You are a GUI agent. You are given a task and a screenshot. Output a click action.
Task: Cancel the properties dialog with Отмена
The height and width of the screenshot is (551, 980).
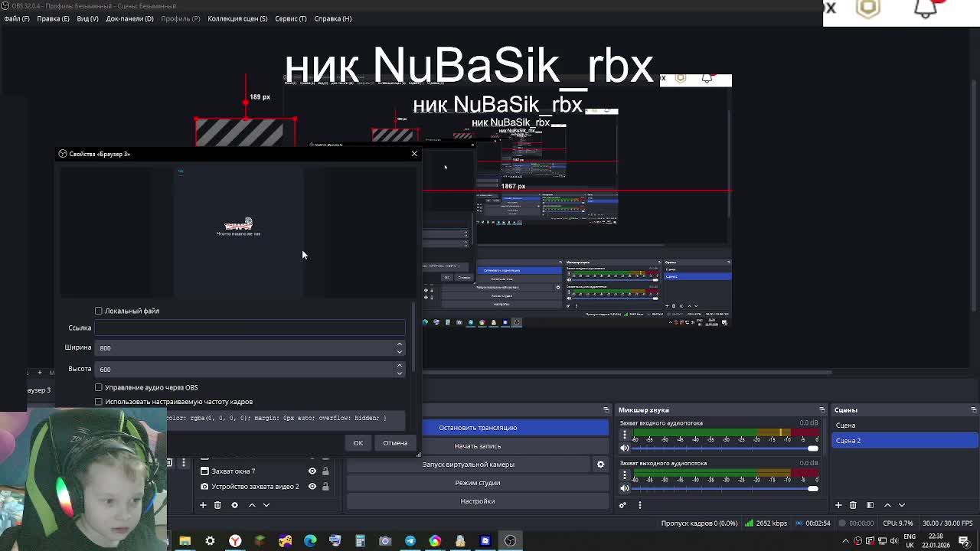tap(395, 442)
